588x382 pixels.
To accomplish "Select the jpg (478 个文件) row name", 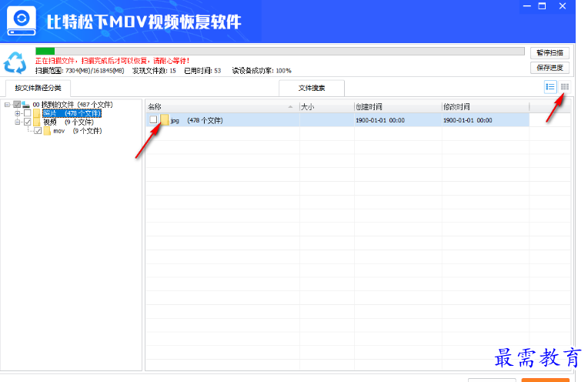I will (x=197, y=120).
